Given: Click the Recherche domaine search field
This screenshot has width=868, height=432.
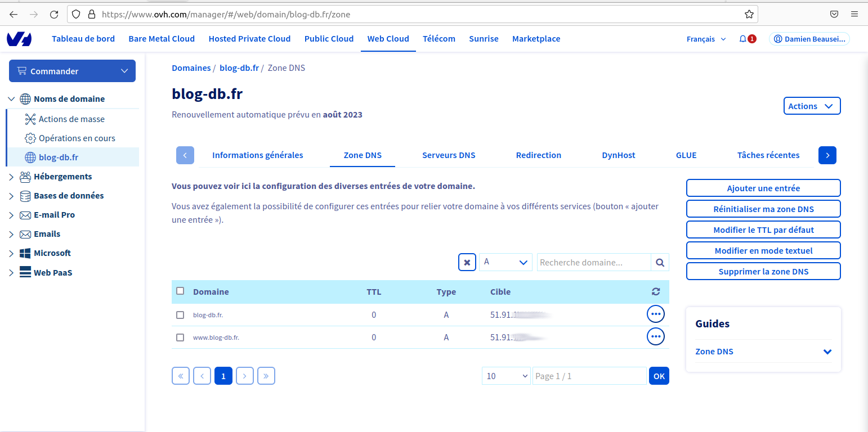Looking at the screenshot, I should (x=593, y=262).
